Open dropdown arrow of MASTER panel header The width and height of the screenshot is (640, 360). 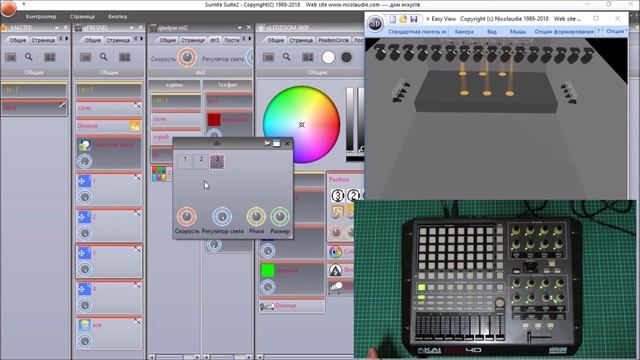[x=57, y=28]
